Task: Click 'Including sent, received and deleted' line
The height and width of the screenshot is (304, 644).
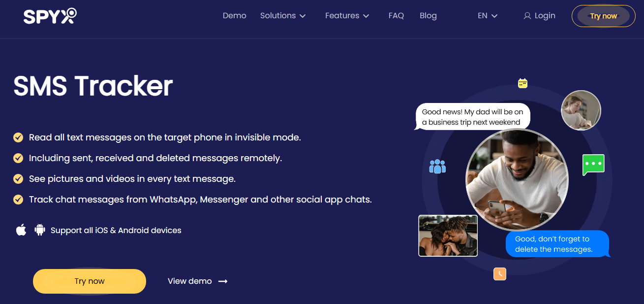Action: 155,158
